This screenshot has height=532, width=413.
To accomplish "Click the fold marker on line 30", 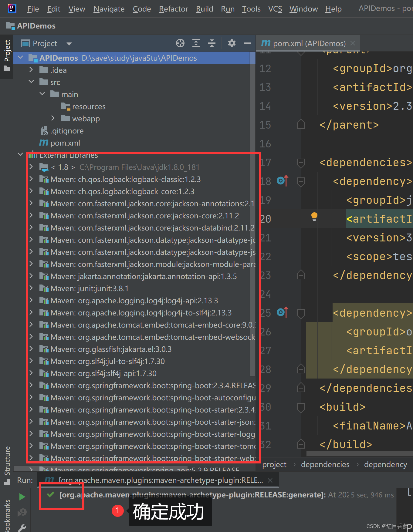I will (x=301, y=407).
